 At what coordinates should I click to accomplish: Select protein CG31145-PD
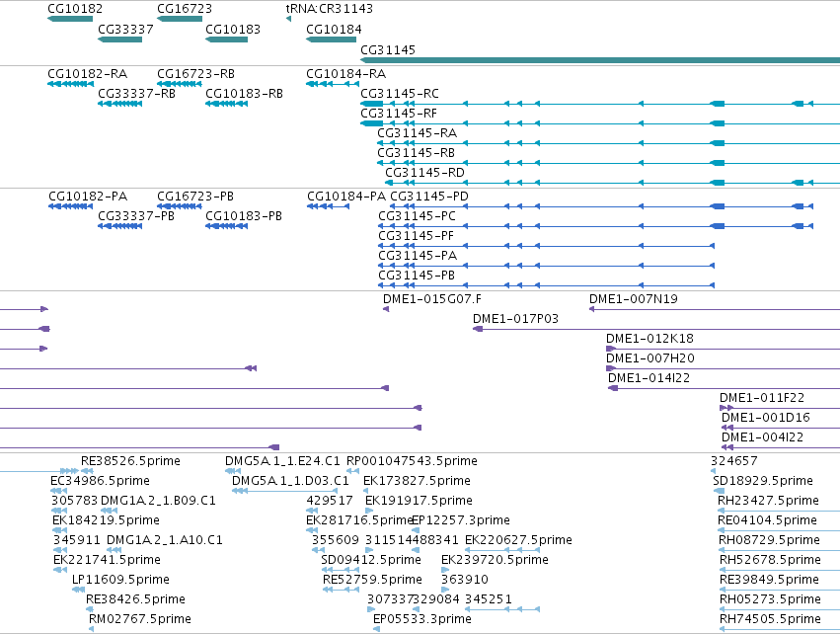tap(602, 206)
